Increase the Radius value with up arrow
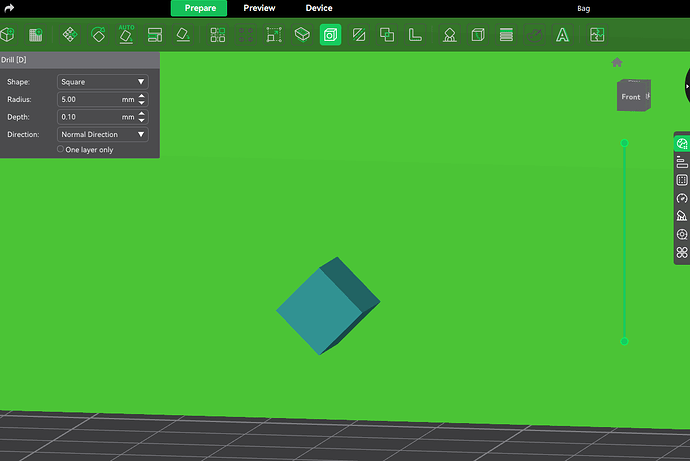Viewport: 690px width, 461px height. point(141,96)
